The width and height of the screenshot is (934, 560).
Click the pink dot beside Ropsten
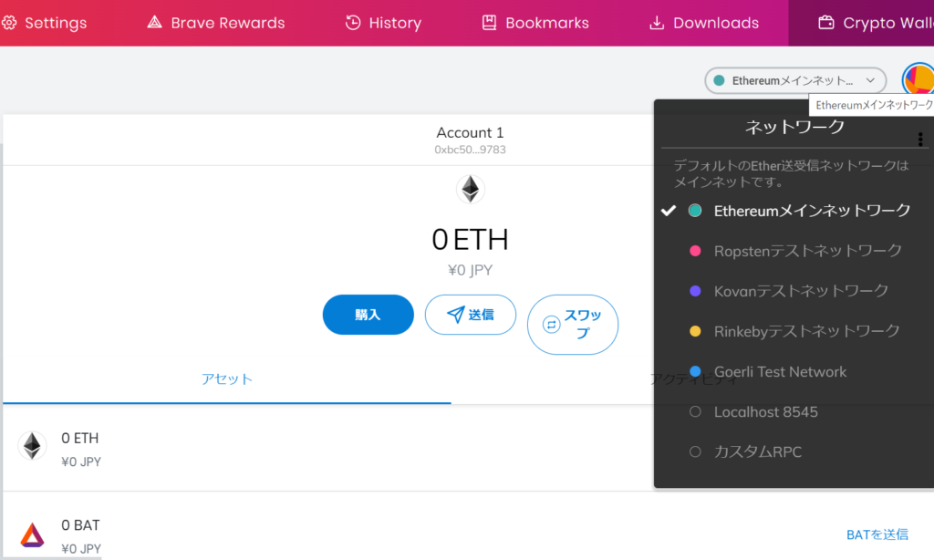click(x=695, y=251)
